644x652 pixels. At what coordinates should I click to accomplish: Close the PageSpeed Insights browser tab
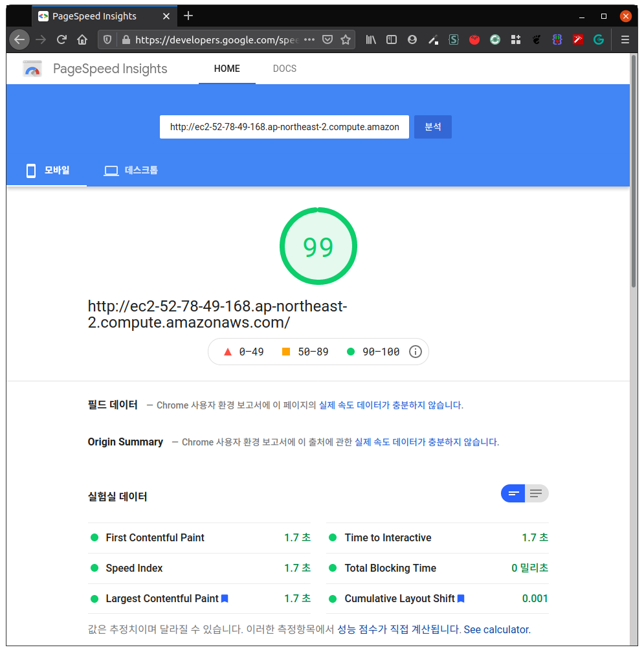[166, 16]
